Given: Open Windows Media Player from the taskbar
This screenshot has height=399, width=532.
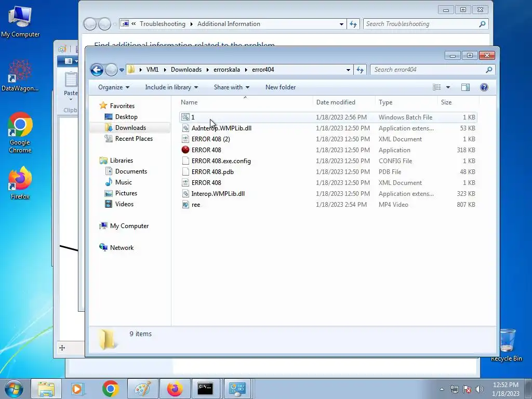Looking at the screenshot, I should click(x=78, y=389).
